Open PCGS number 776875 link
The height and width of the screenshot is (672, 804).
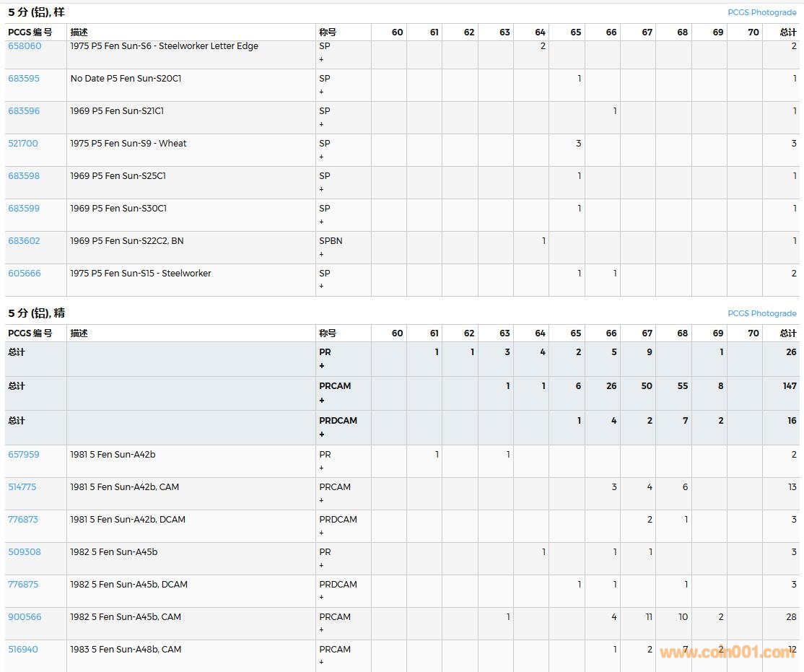pyautogui.click(x=23, y=585)
